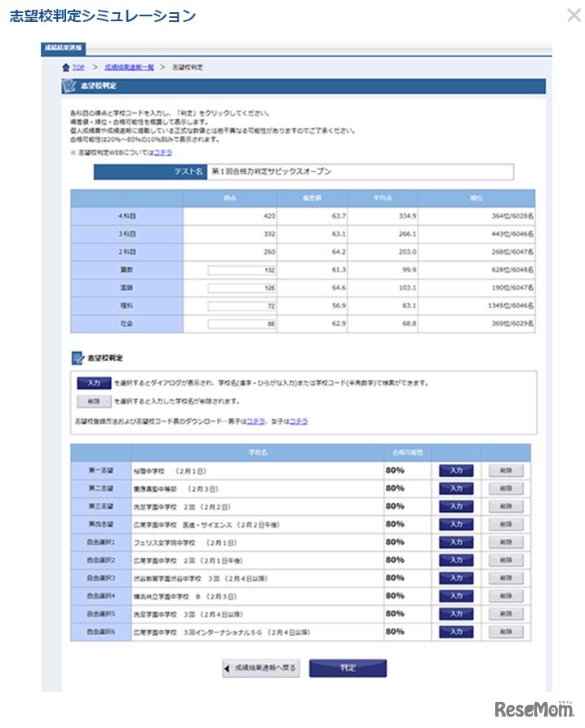This screenshot has height=728, width=585.
Task: Open the 女子 school code コチラ link
Action: (299, 421)
